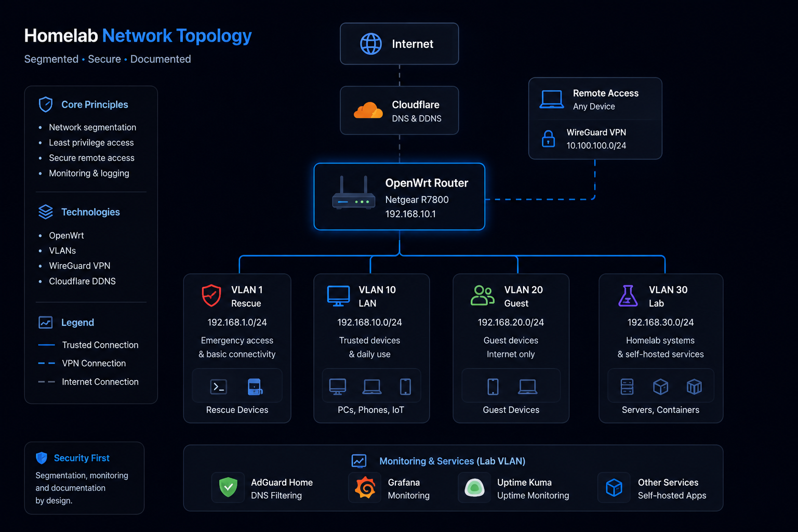This screenshot has height=532, width=798.
Task: Click the OpenWrt item under Technologies
Action: coord(66,235)
